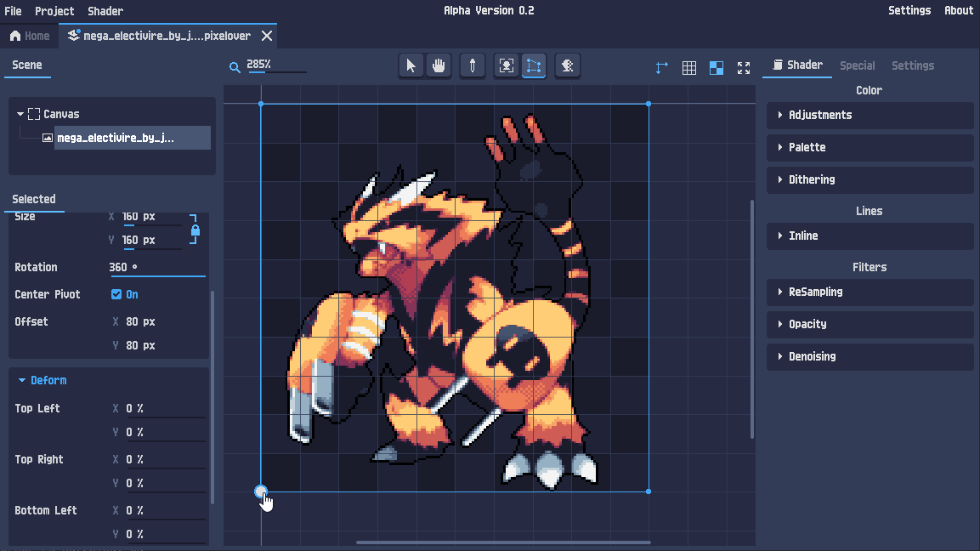Select mega_electivire_by_j layer in tree

pos(132,138)
